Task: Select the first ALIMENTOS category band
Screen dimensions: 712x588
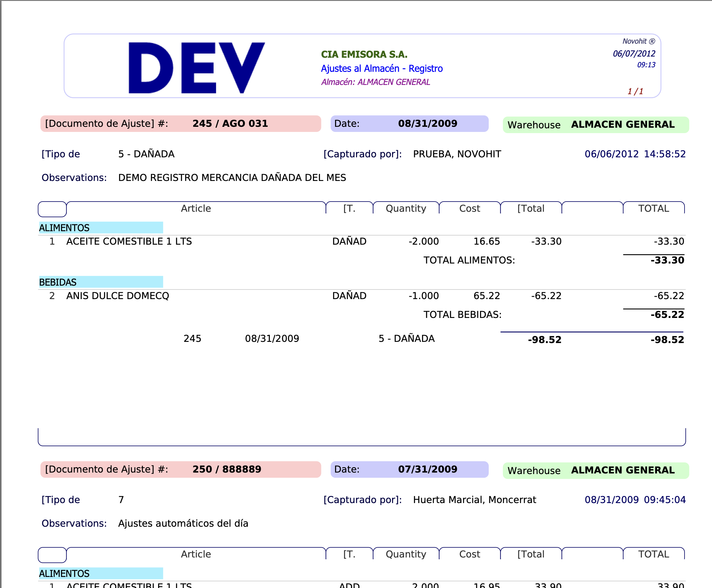Action: coord(101,228)
